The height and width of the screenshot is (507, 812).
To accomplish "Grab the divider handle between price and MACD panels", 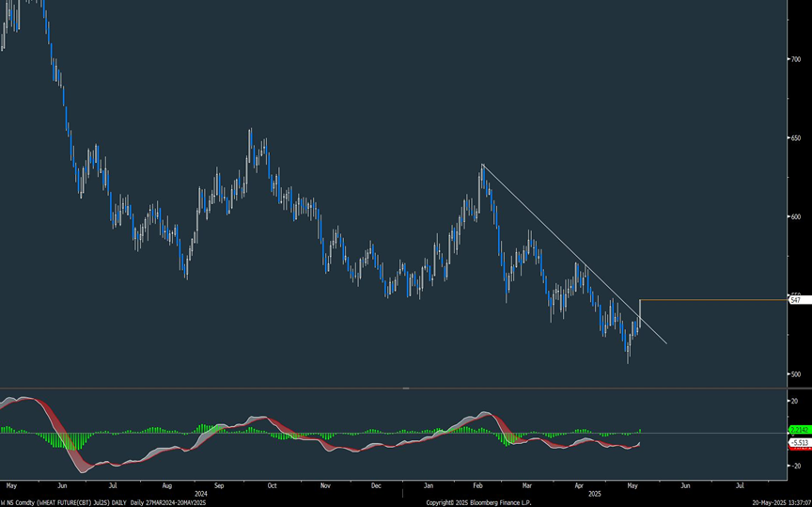I will [x=405, y=388].
